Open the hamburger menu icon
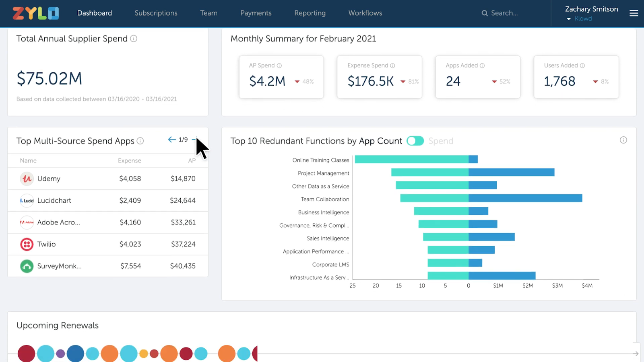 coord(634,13)
